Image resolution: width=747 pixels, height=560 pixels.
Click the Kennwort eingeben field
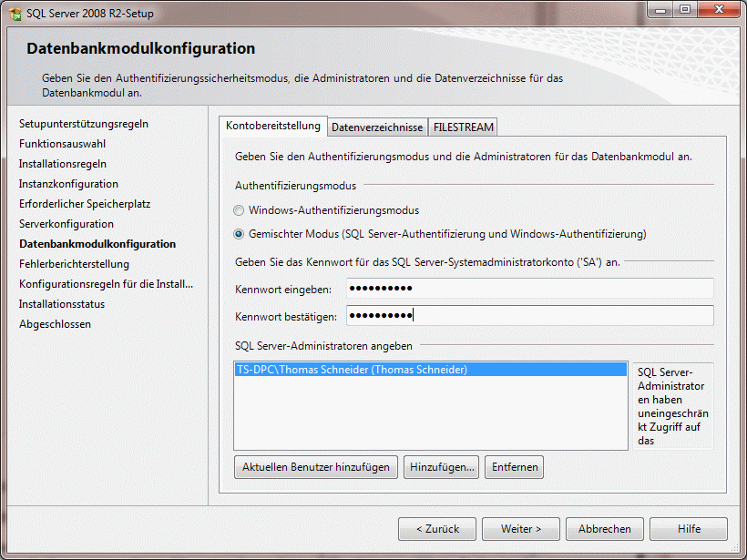click(x=530, y=288)
